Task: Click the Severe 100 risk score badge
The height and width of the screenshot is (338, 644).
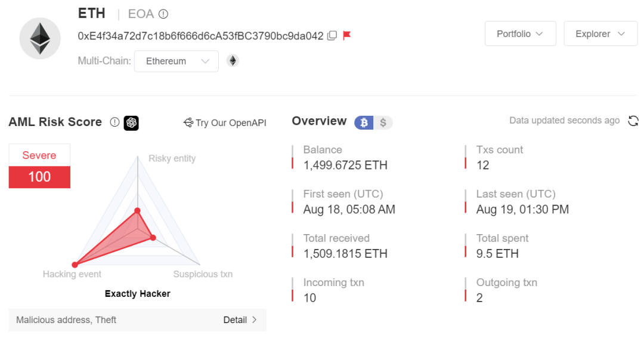Action: (39, 166)
